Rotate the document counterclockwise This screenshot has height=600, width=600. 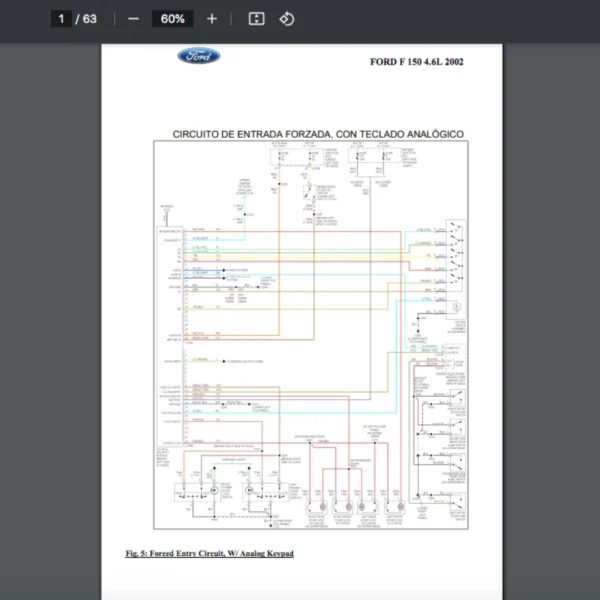click(287, 19)
